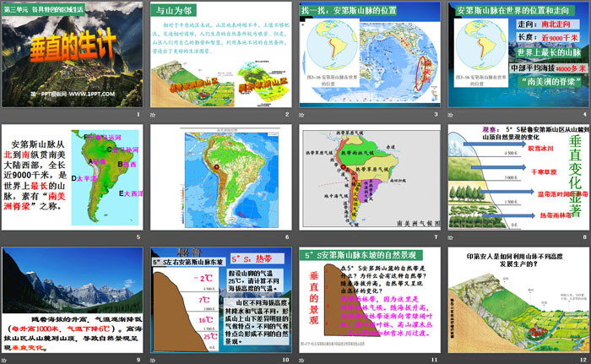Click the animation star icon under slide 3
The width and height of the screenshot is (591, 364).
302,115
